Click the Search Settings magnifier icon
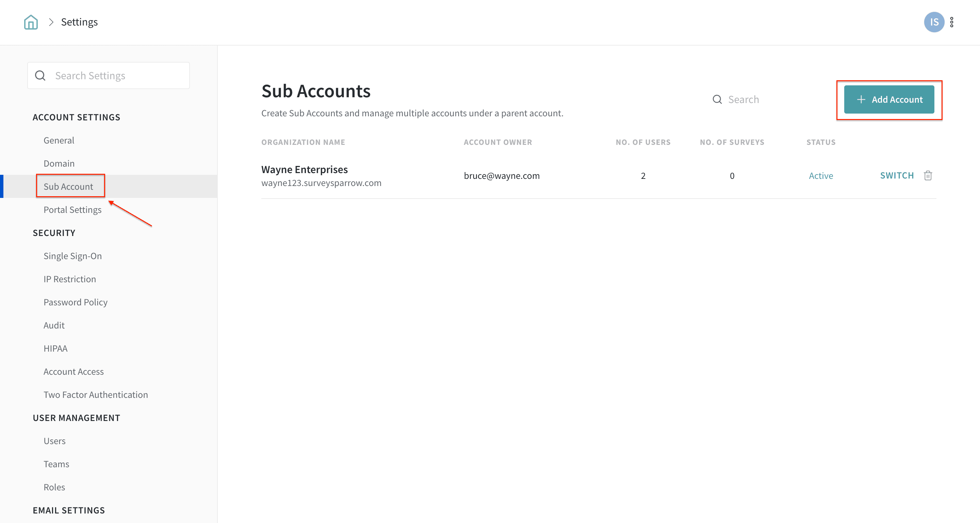Image resolution: width=980 pixels, height=523 pixels. pos(40,75)
